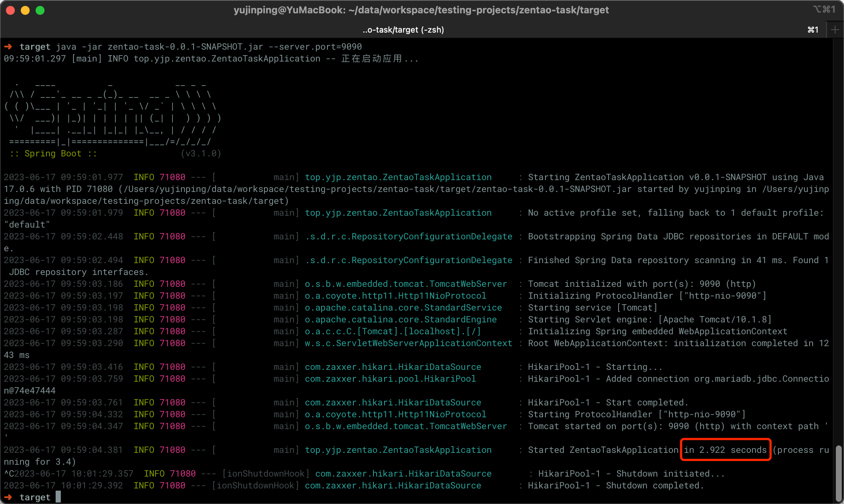This screenshot has height=504, width=844.
Task: Click the terminal cursor at the last prompt
Action: [58, 497]
